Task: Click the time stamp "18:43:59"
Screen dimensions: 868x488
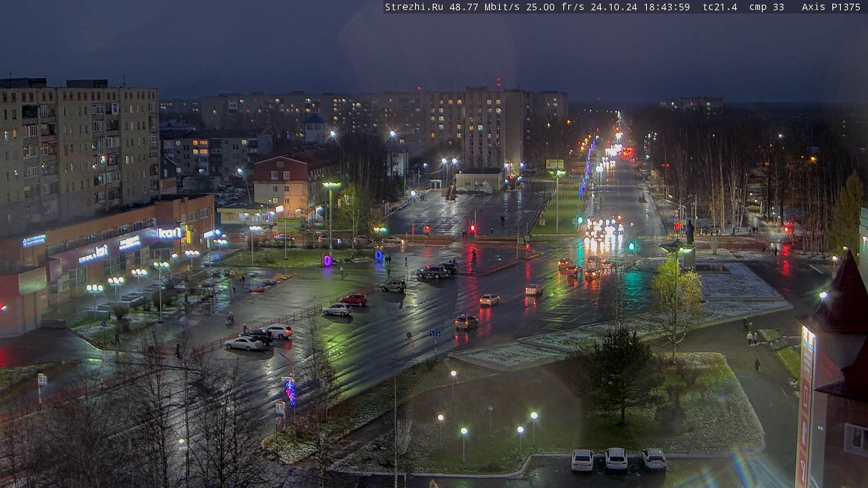Action: pos(666,7)
